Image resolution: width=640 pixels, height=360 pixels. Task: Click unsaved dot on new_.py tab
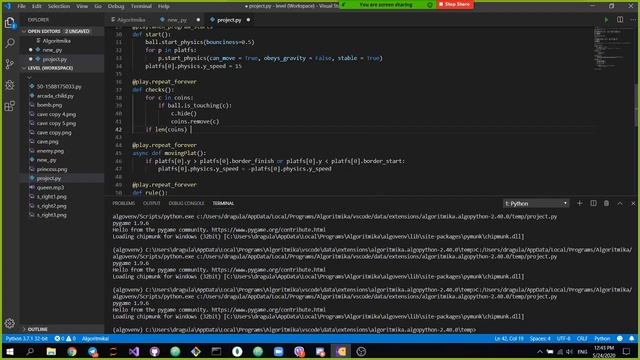click(198, 20)
